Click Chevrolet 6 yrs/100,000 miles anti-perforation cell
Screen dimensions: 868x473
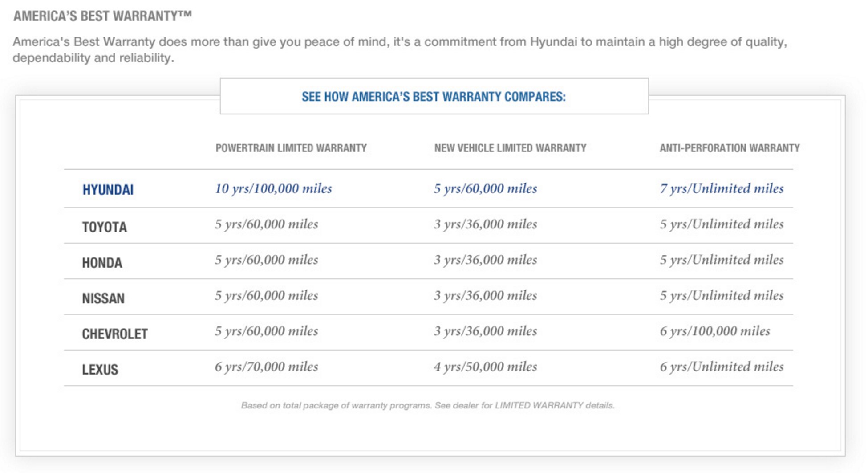(714, 331)
